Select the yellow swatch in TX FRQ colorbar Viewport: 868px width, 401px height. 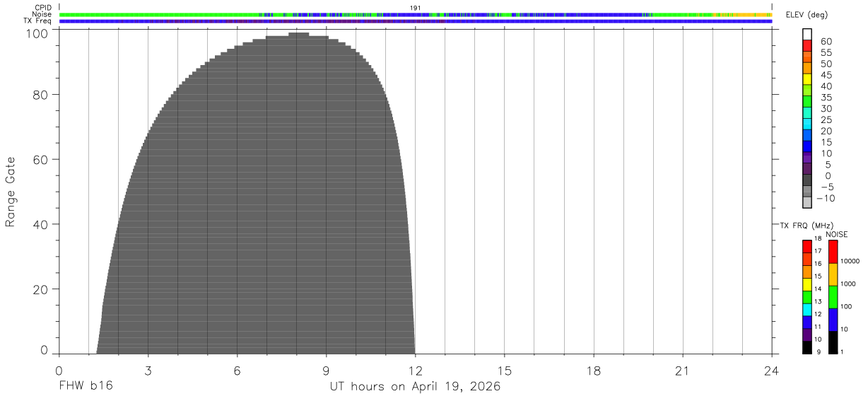pos(807,284)
